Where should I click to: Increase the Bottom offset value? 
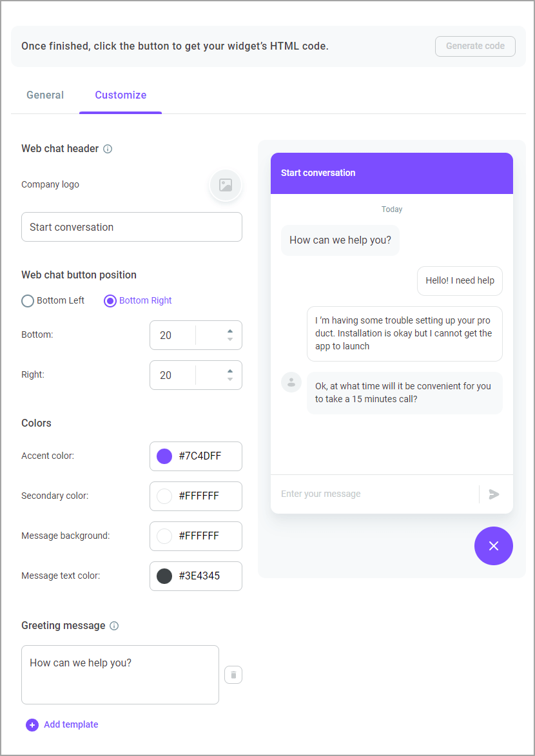pyautogui.click(x=230, y=331)
